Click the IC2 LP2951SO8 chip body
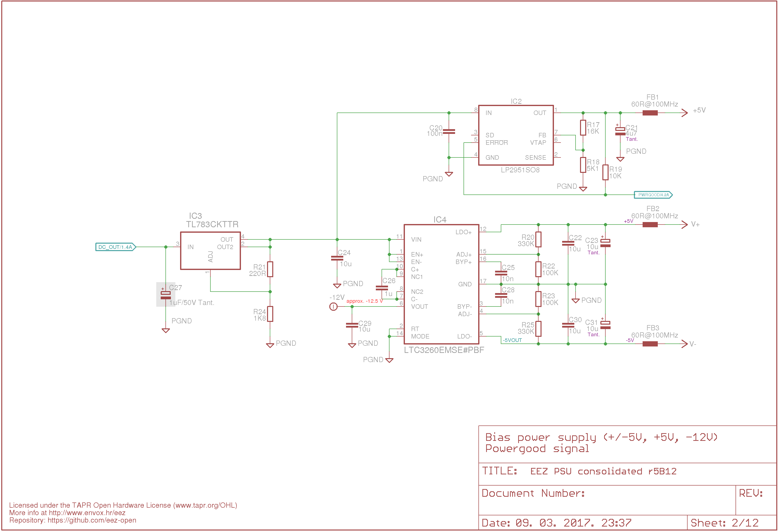The height and width of the screenshot is (532, 778). pyautogui.click(x=516, y=135)
